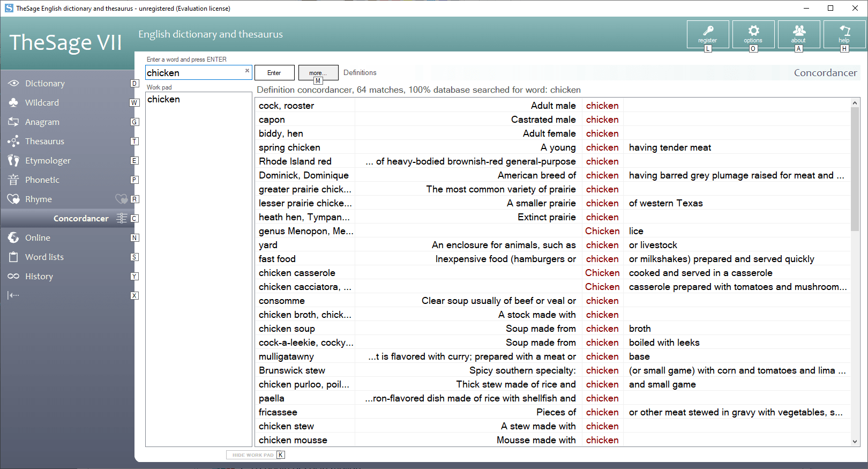Click 'boiled with leeks' text
The height and width of the screenshot is (469, 868).
pos(664,343)
